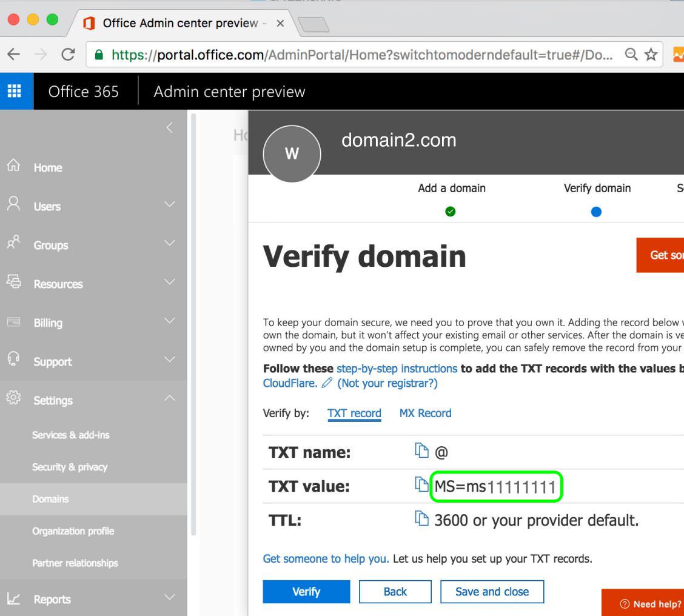Click the 3600 or your provider default text
This screenshot has height=616, width=684.
coord(536,520)
